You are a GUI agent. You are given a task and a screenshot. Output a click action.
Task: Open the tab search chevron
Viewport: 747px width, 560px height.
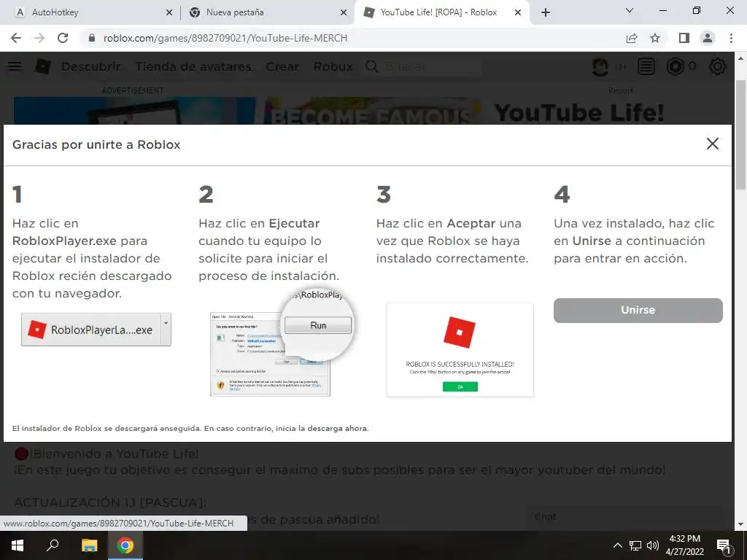coord(630,10)
